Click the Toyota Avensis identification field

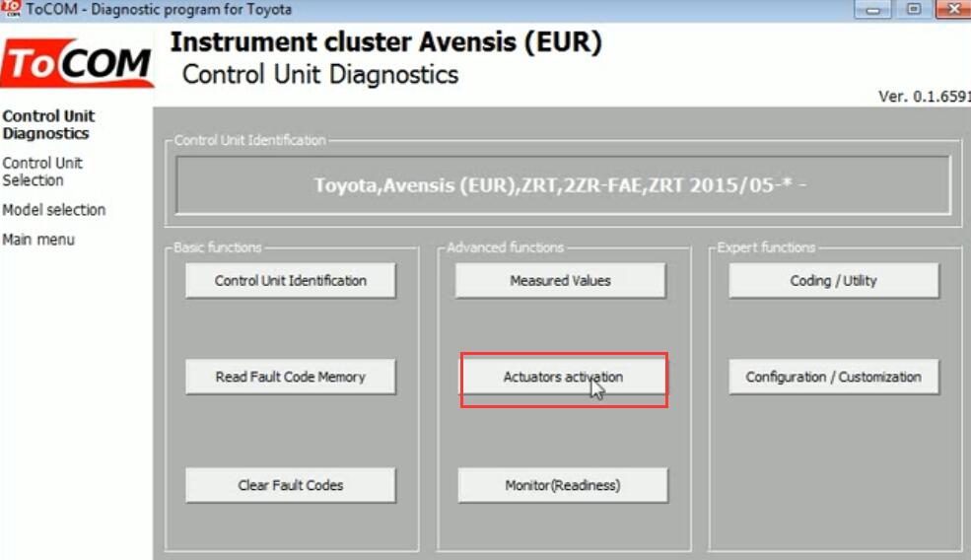point(562,185)
